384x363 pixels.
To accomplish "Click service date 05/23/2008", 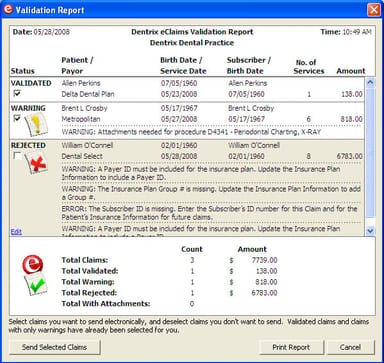I will [179, 94].
